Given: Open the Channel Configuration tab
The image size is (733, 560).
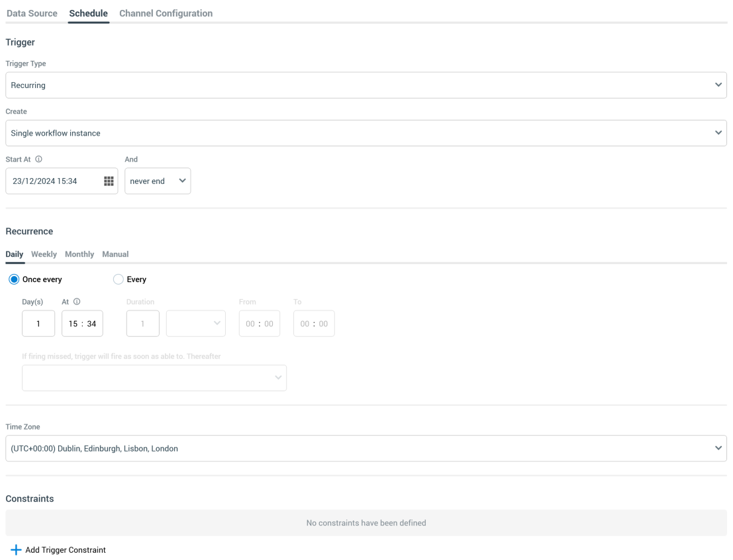Looking at the screenshot, I should [x=166, y=13].
